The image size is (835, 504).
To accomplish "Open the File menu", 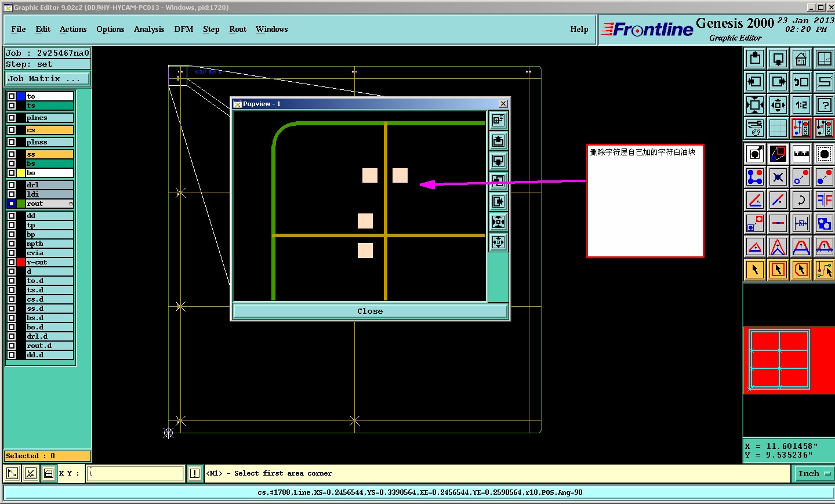I will point(19,29).
